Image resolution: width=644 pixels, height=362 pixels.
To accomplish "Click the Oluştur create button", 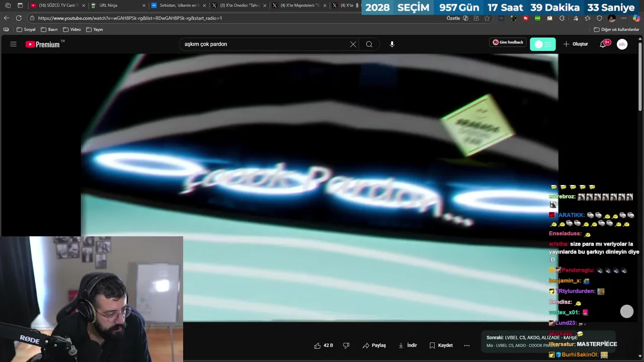I will coord(576,44).
